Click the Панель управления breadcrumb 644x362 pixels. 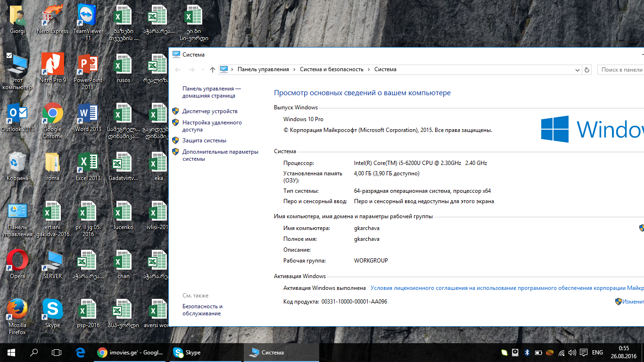(x=263, y=69)
